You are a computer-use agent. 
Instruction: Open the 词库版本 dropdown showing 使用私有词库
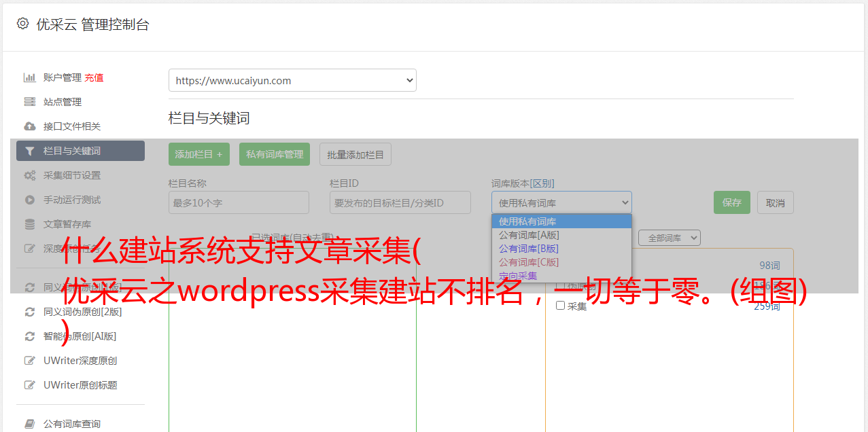561,202
